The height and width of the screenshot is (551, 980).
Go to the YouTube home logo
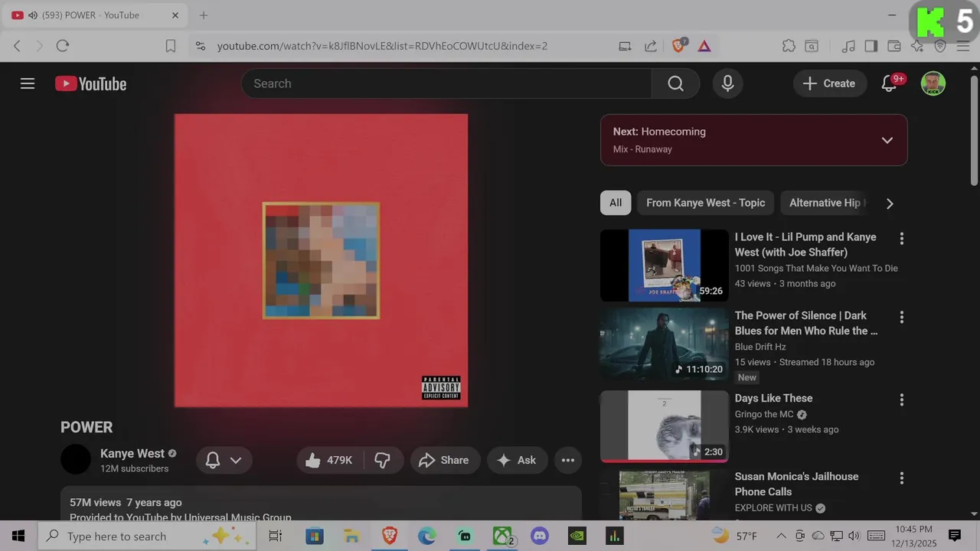pyautogui.click(x=90, y=83)
